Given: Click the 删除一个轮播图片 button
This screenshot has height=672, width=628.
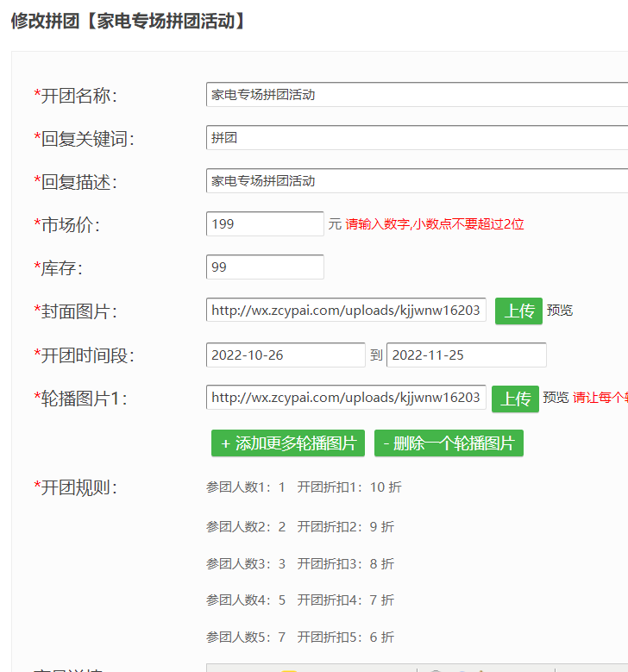Looking at the screenshot, I should click(449, 443).
